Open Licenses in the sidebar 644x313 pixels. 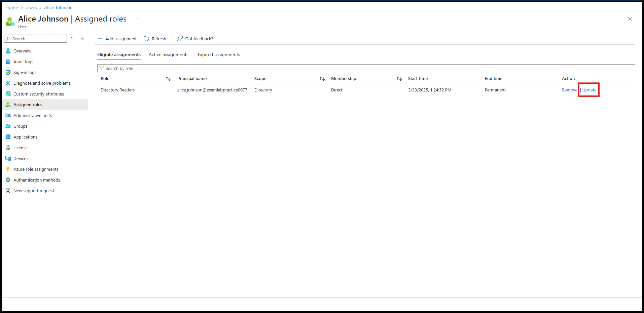click(22, 148)
